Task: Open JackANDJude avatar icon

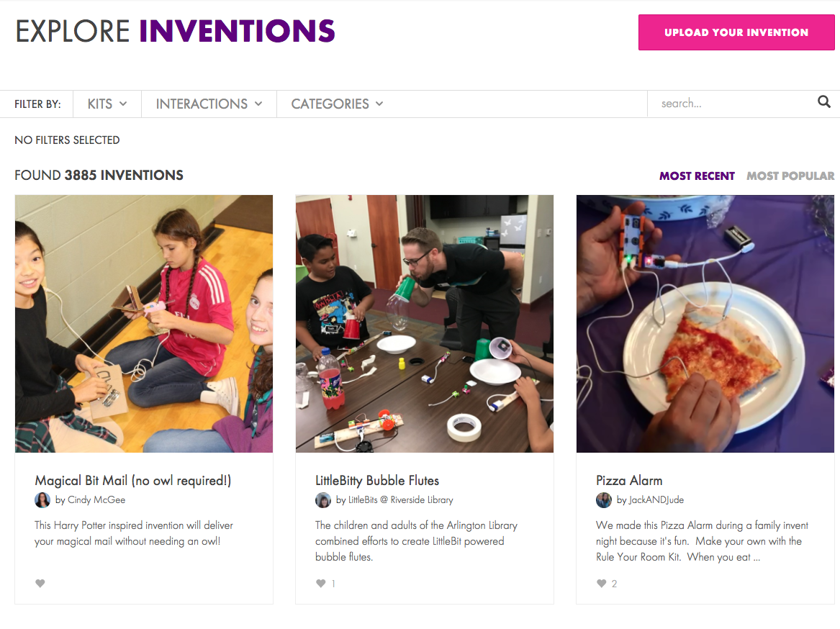Action: 604,500
